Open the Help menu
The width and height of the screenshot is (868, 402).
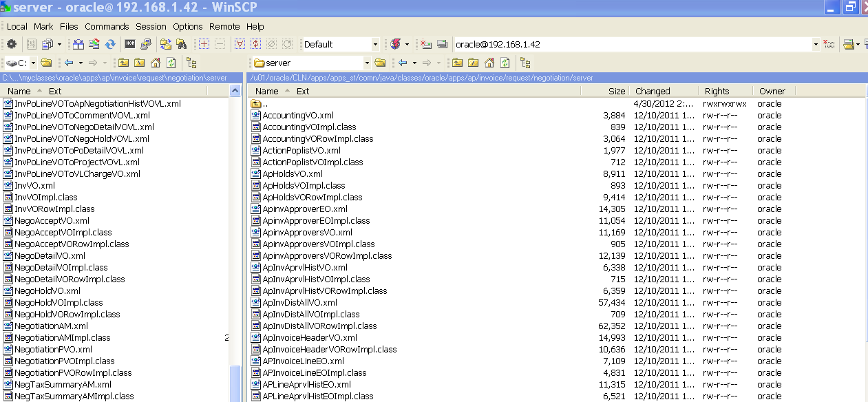pyautogui.click(x=255, y=26)
